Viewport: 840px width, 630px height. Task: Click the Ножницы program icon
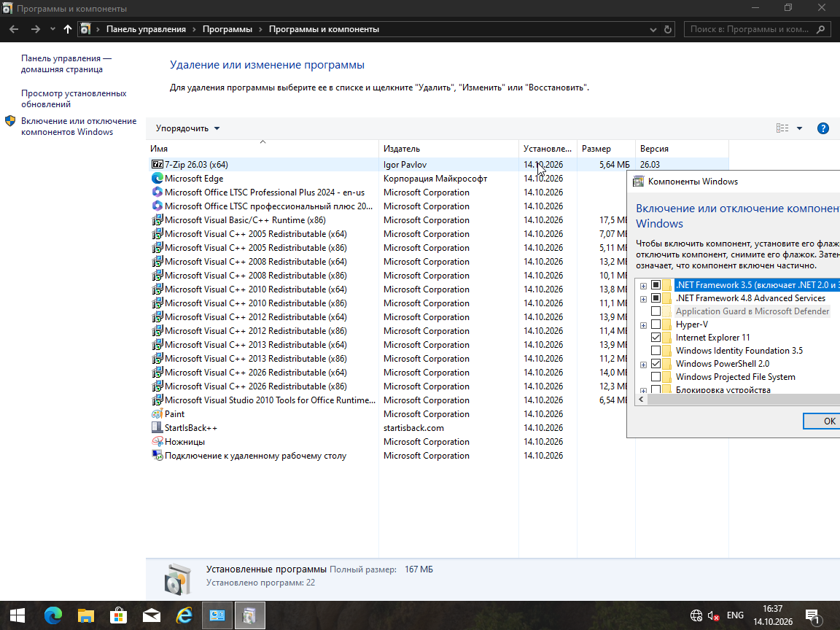click(157, 442)
